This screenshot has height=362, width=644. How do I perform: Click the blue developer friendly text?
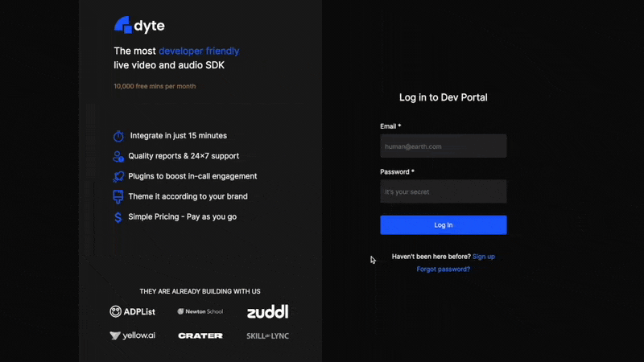pyautogui.click(x=199, y=51)
